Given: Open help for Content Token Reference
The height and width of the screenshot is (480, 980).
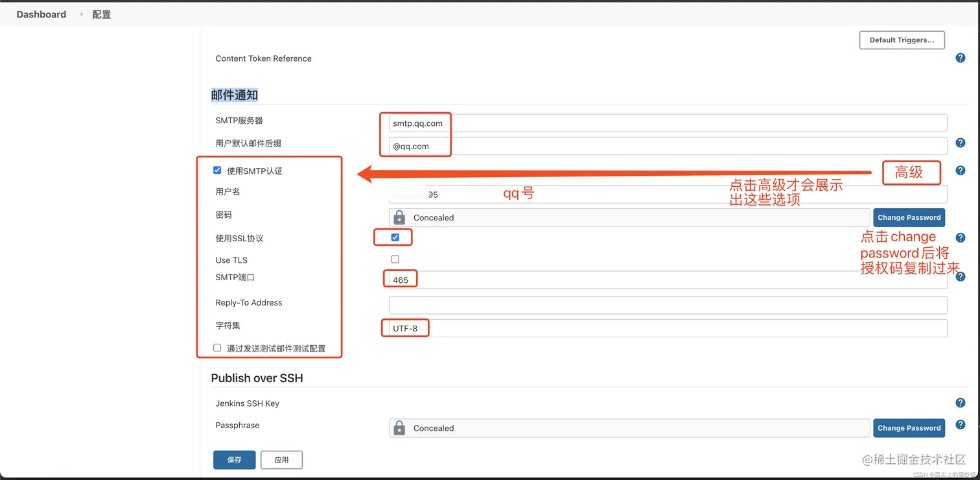Looking at the screenshot, I should tap(961, 58).
